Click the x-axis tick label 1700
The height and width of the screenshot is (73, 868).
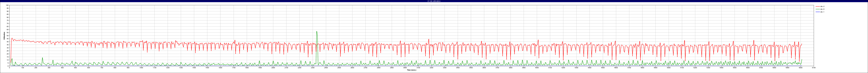(233, 68)
